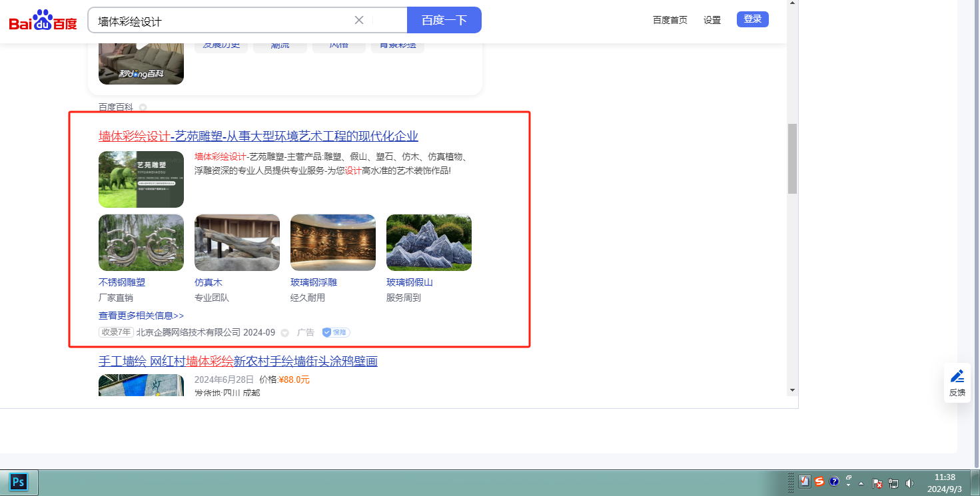Click the 仿真木 link
Image resolution: width=980 pixels, height=496 pixels.
[209, 282]
